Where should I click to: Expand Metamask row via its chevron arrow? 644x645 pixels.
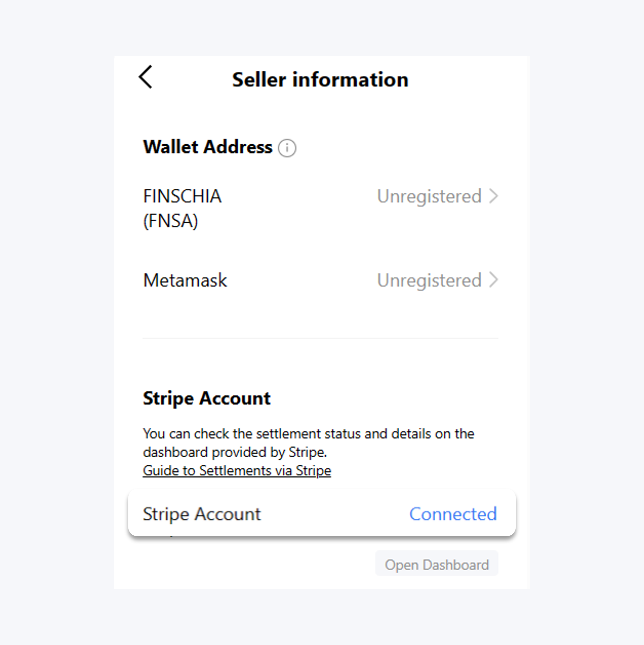(493, 280)
